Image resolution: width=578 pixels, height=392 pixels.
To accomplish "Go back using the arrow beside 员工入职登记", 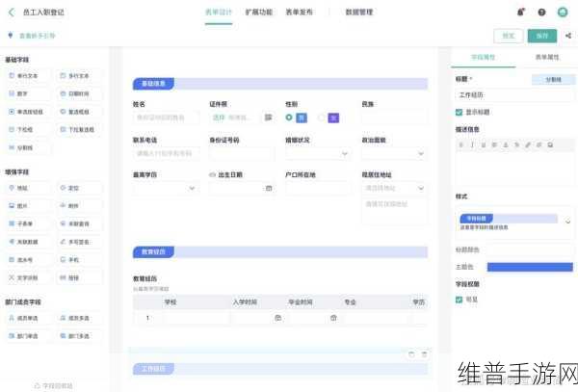I will click(12, 13).
